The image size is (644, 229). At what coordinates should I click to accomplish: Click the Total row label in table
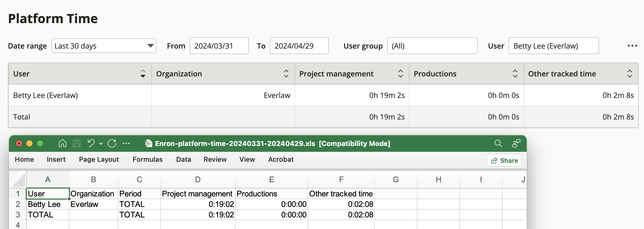[22, 117]
